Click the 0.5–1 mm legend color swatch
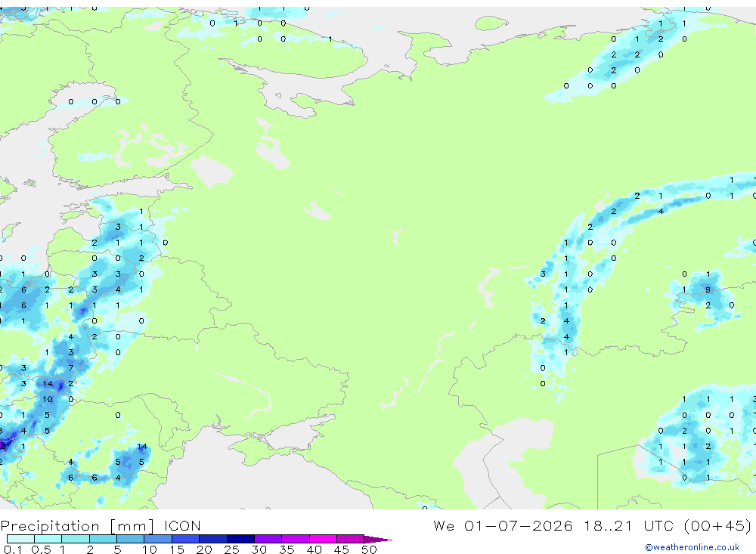Image resolution: width=756 pixels, height=554 pixels. 48,539
